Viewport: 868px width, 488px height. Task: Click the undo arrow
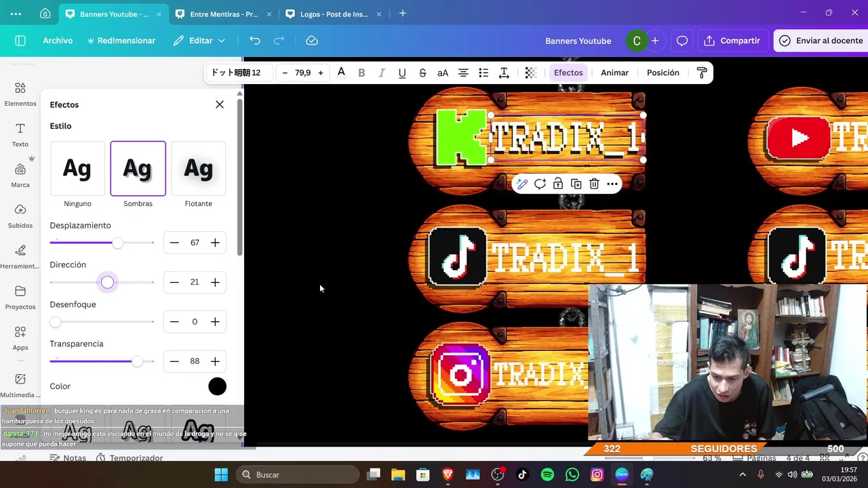tap(255, 41)
